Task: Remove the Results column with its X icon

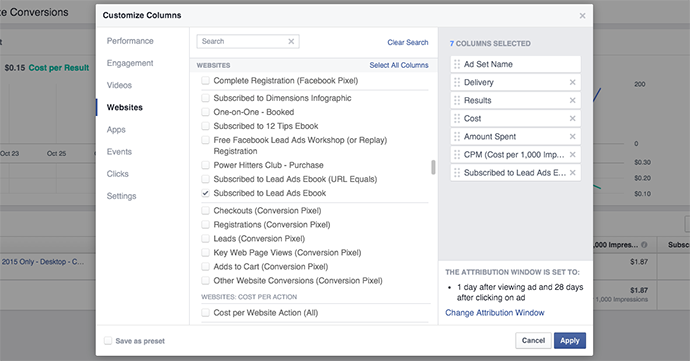Action: 573,100
